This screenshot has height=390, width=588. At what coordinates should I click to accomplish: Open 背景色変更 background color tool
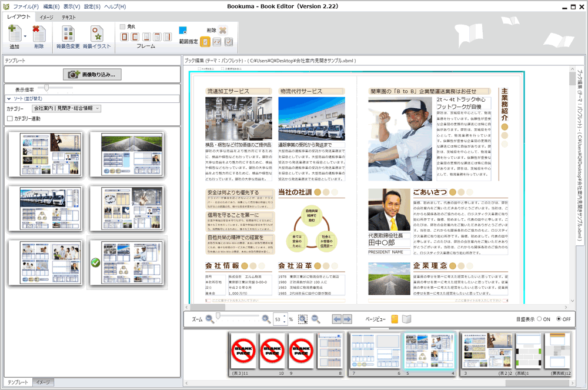(x=68, y=34)
